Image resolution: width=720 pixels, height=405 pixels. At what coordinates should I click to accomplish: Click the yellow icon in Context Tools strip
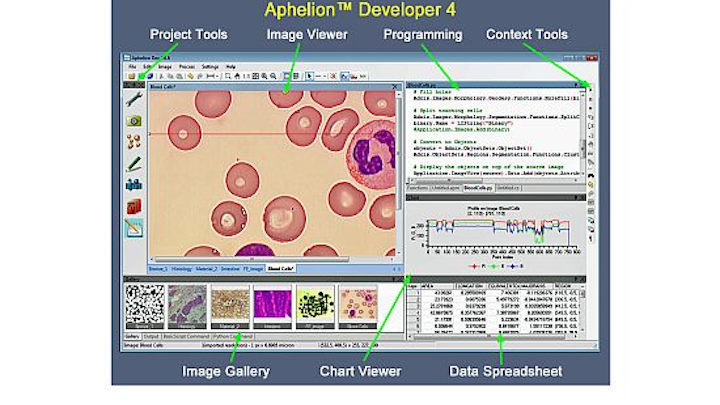tap(591, 185)
